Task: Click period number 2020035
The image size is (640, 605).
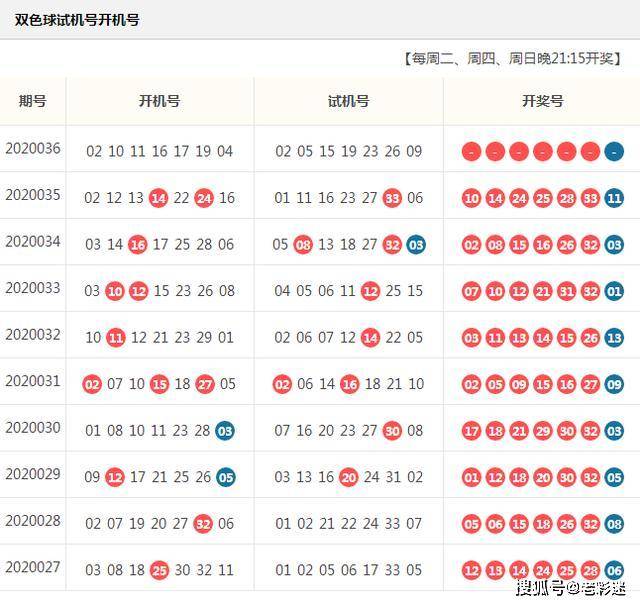Action: click(33, 195)
